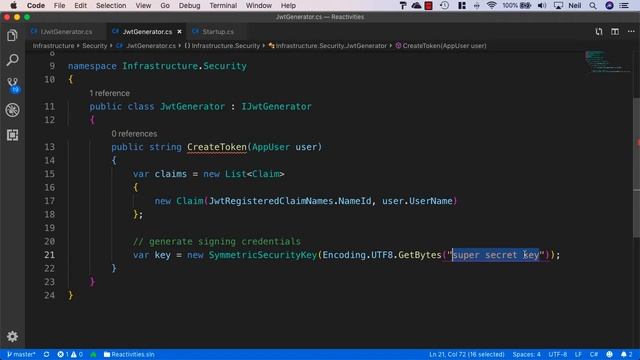The width and height of the screenshot is (640, 360).
Task: Click the Wi-Fi menu bar icon
Action: (x=491, y=5)
